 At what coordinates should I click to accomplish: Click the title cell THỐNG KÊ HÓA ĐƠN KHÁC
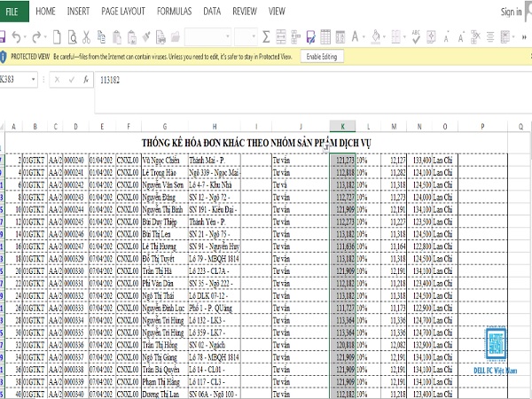click(x=256, y=143)
